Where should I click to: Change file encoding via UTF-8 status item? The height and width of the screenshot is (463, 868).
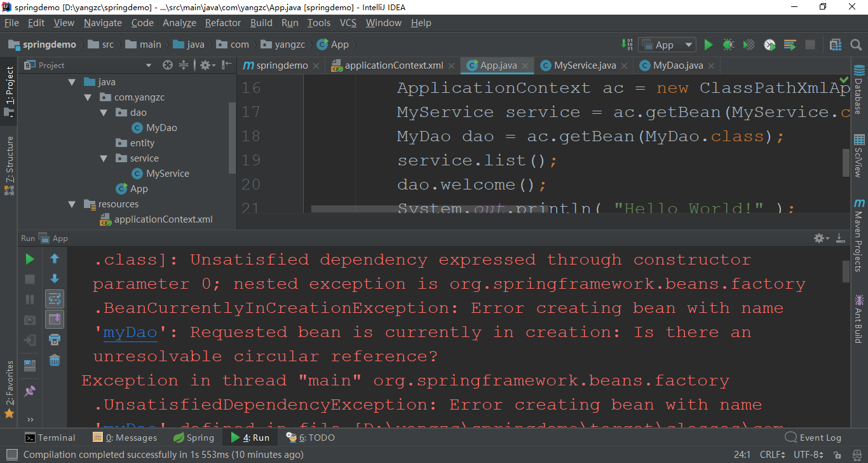click(x=808, y=454)
